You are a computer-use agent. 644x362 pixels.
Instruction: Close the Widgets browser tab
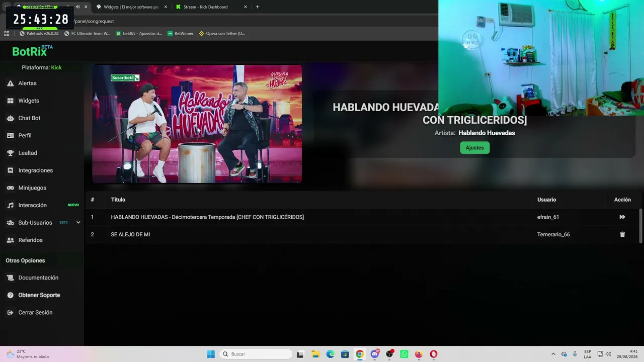coord(166,7)
